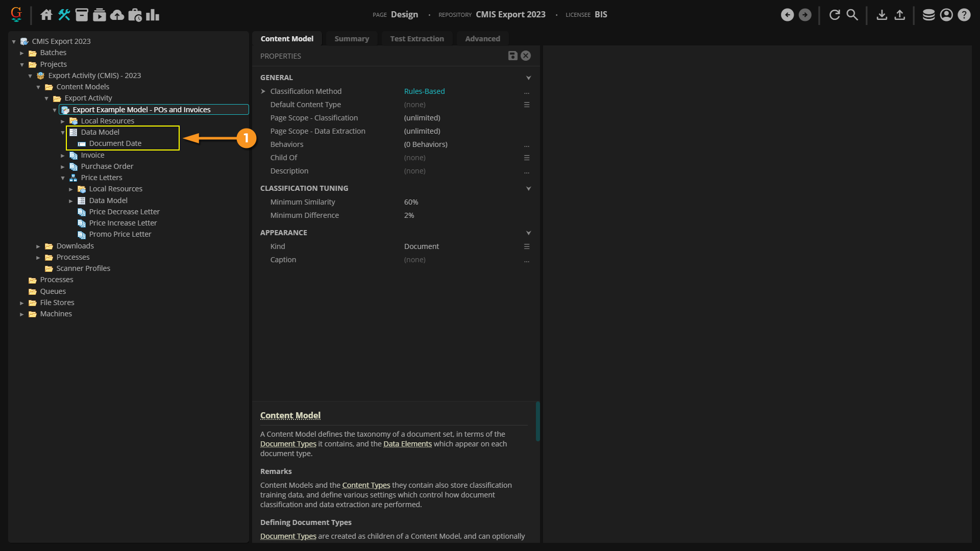The image size is (980, 551).
Task: Open the Default Content Type dropdown
Action: pos(526,105)
